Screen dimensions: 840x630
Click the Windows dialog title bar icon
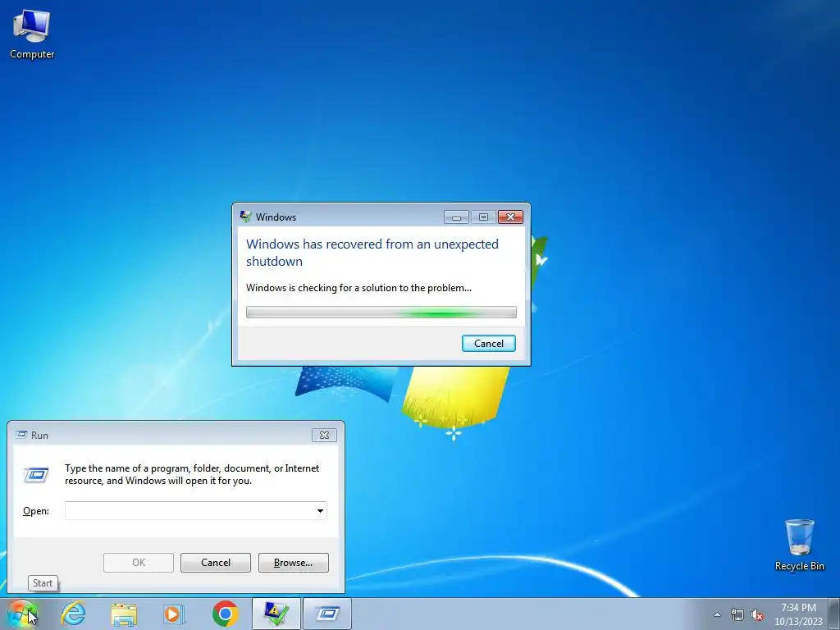pyautogui.click(x=246, y=217)
